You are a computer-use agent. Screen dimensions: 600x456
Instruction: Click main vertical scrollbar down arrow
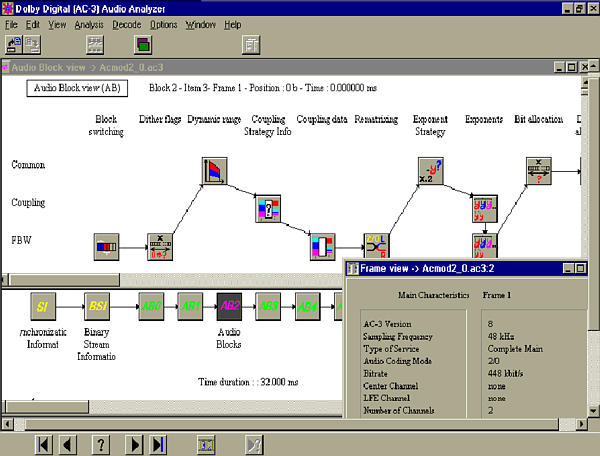tap(593, 412)
